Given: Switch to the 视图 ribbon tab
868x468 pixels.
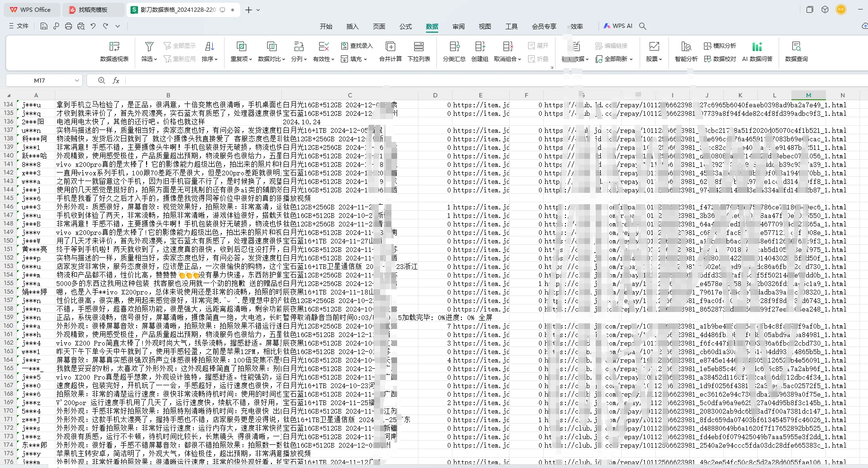Looking at the screenshot, I should [485, 26].
